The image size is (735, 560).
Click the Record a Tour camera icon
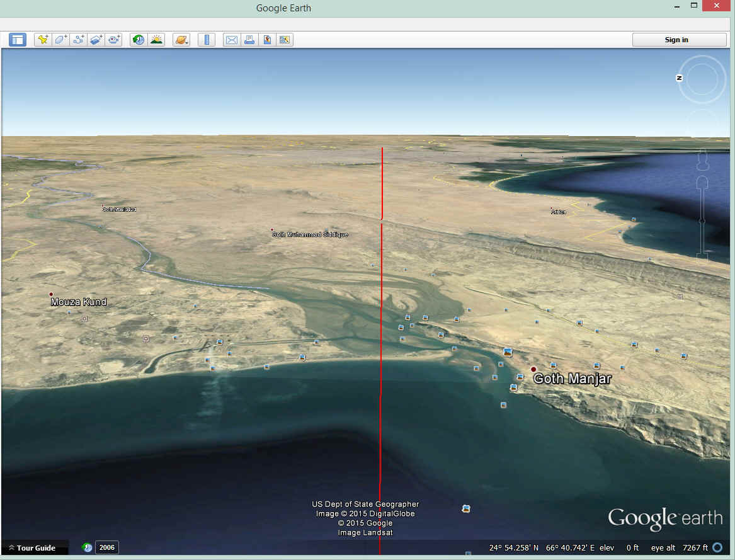click(x=114, y=40)
